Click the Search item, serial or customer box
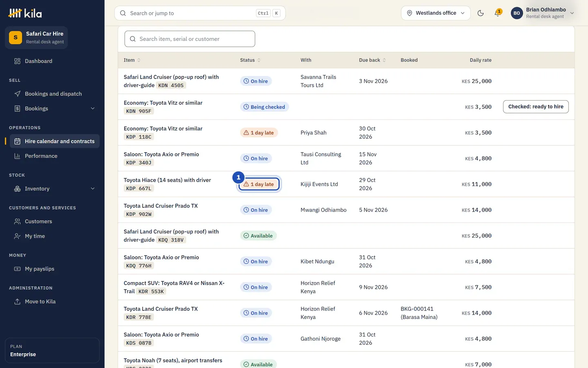This screenshot has height=368, width=588. 190,39
